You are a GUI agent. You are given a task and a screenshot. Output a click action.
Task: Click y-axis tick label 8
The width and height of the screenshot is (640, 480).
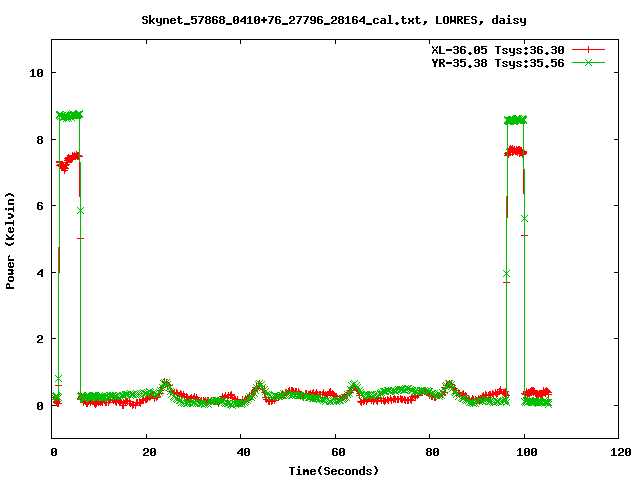click(x=40, y=140)
